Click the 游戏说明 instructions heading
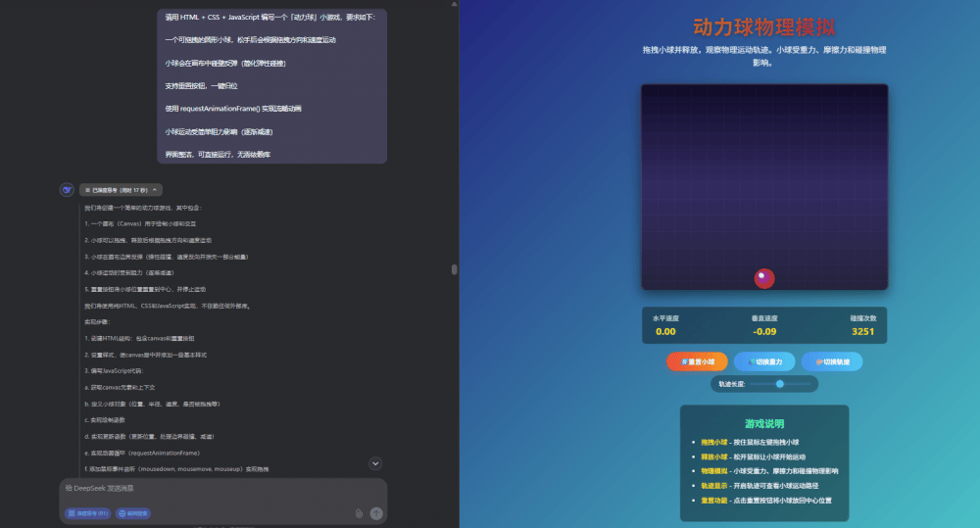 (764, 424)
